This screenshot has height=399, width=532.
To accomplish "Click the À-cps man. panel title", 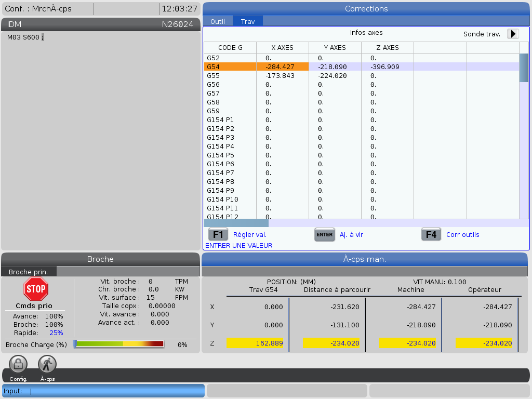I will (x=364, y=259).
